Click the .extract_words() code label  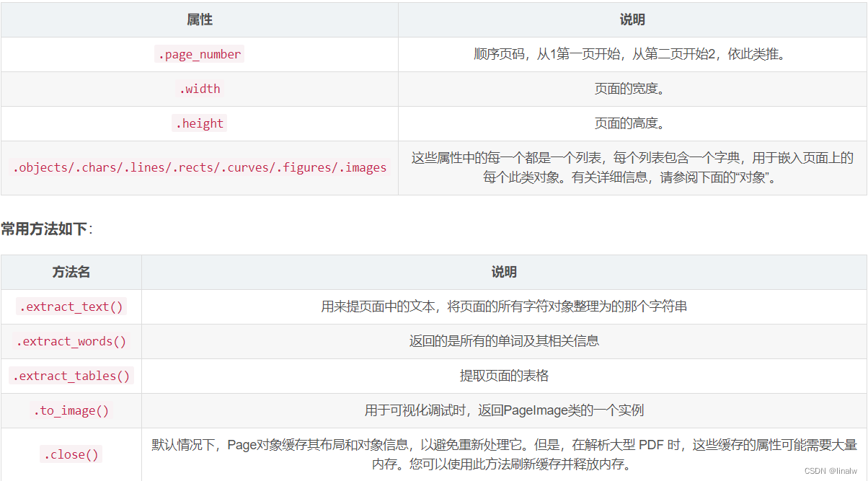click(71, 340)
